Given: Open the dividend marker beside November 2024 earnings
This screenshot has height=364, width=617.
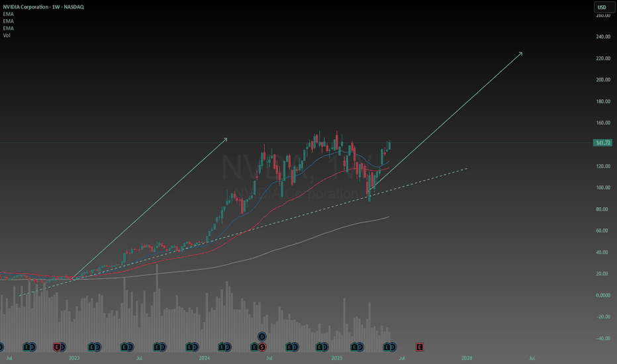Looking at the screenshot, I should tap(326, 347).
